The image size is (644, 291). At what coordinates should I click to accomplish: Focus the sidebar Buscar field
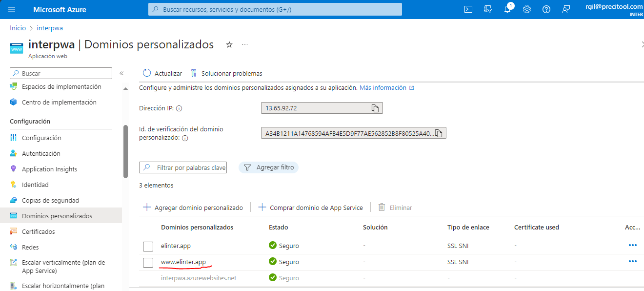tap(61, 73)
